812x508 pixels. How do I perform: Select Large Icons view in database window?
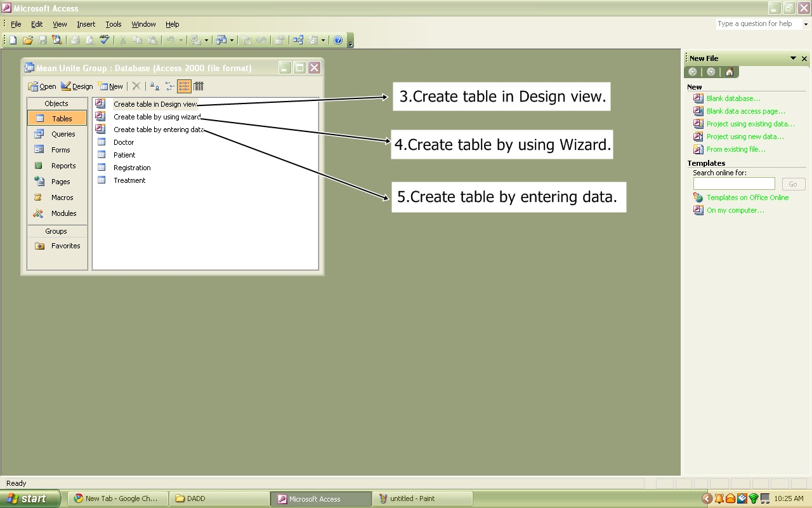point(155,86)
